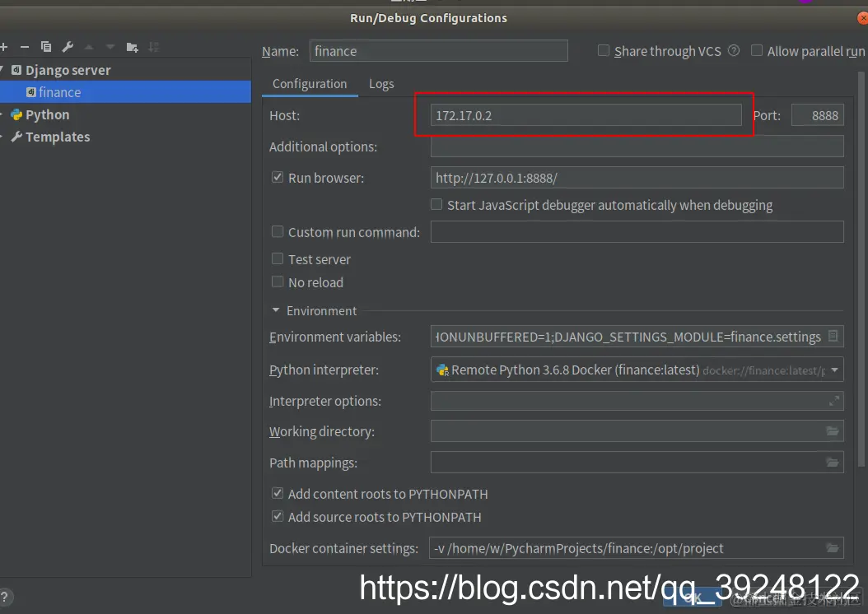Image resolution: width=868 pixels, height=614 pixels.
Task: Click the Name input field
Action: (x=438, y=51)
